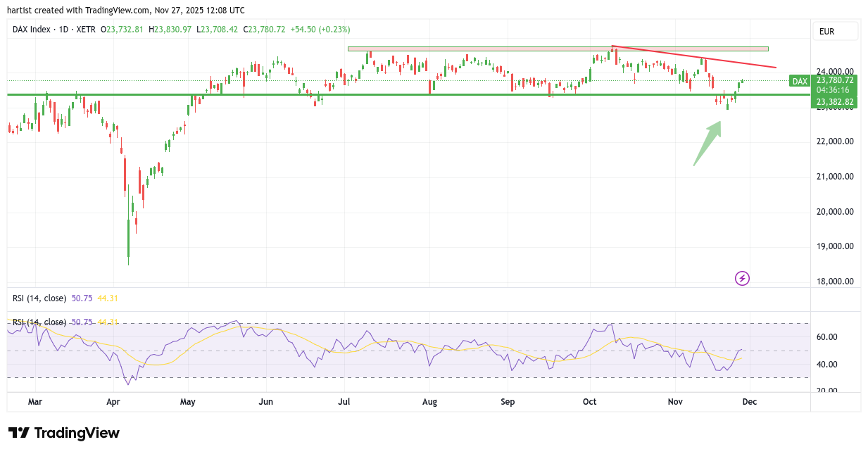Click Dec on the time axis
Screen dimensions: 868x454
[750, 402]
